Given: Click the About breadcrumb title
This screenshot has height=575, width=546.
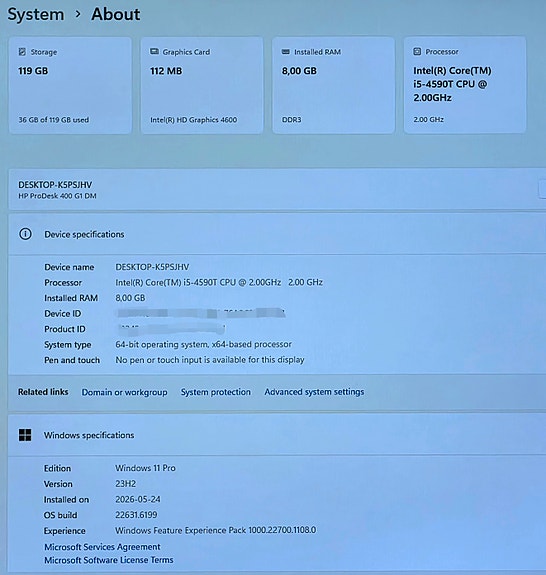Looking at the screenshot, I should (116, 14).
